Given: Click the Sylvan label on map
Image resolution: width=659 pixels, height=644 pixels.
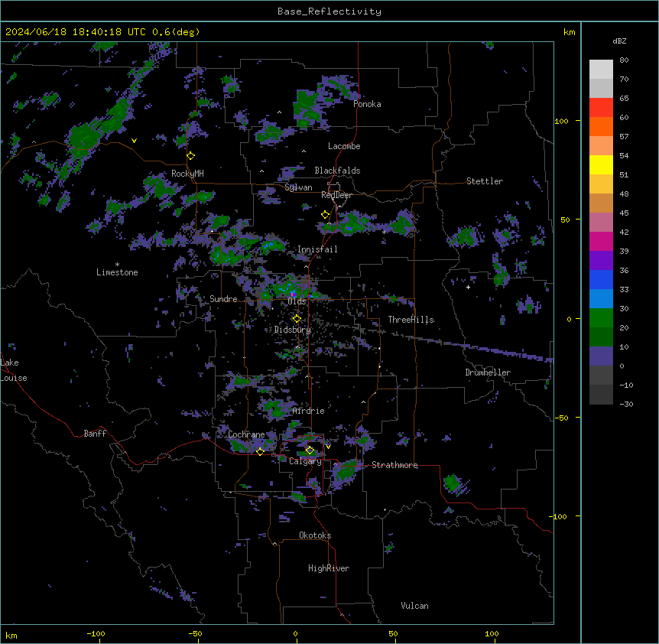Looking at the screenshot, I should (298, 187).
